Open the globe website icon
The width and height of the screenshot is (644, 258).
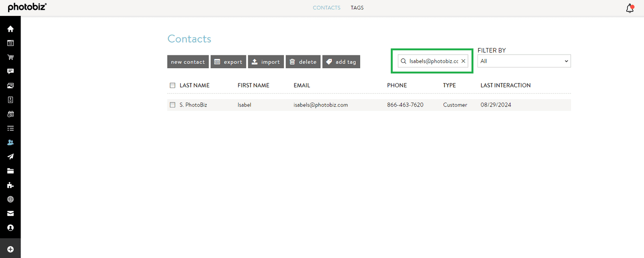click(x=10, y=199)
